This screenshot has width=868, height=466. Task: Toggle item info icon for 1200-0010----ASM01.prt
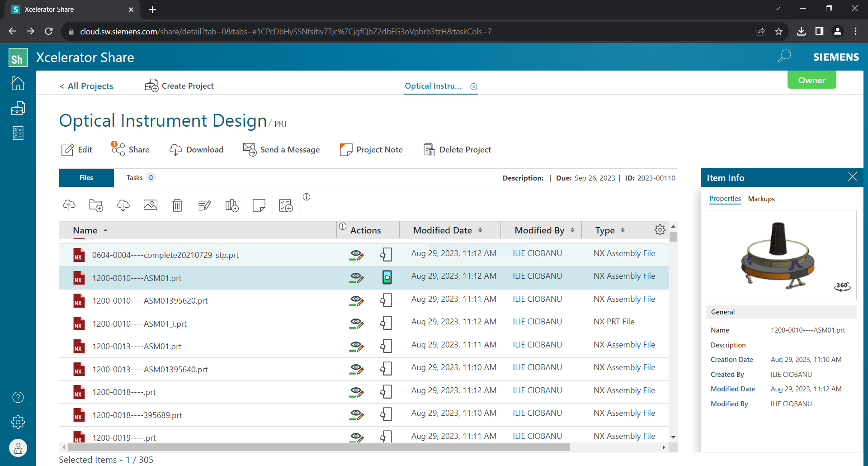(x=387, y=277)
